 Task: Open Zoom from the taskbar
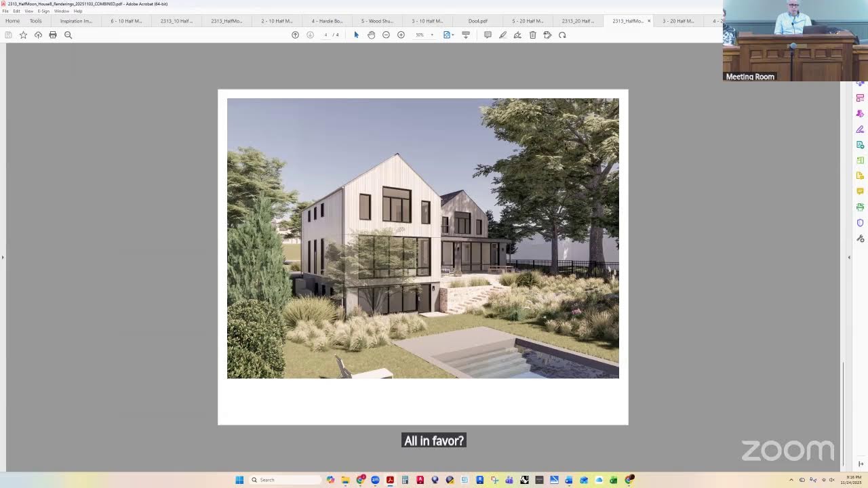(375, 480)
